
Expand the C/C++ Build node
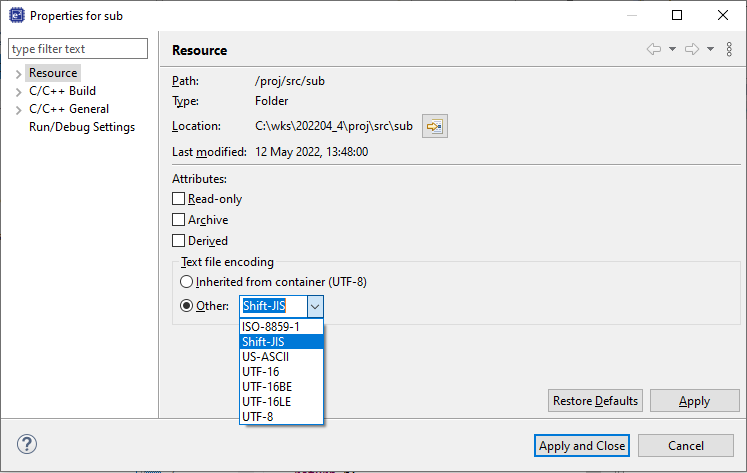18,92
